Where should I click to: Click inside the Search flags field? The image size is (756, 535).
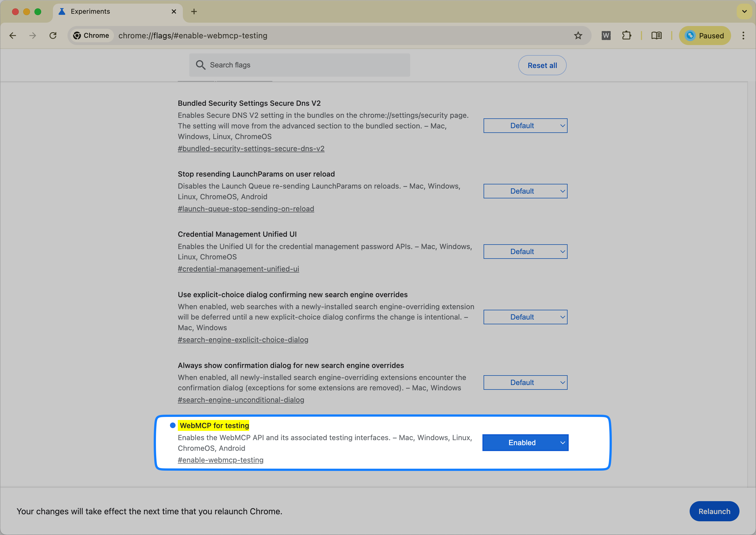[297, 65]
